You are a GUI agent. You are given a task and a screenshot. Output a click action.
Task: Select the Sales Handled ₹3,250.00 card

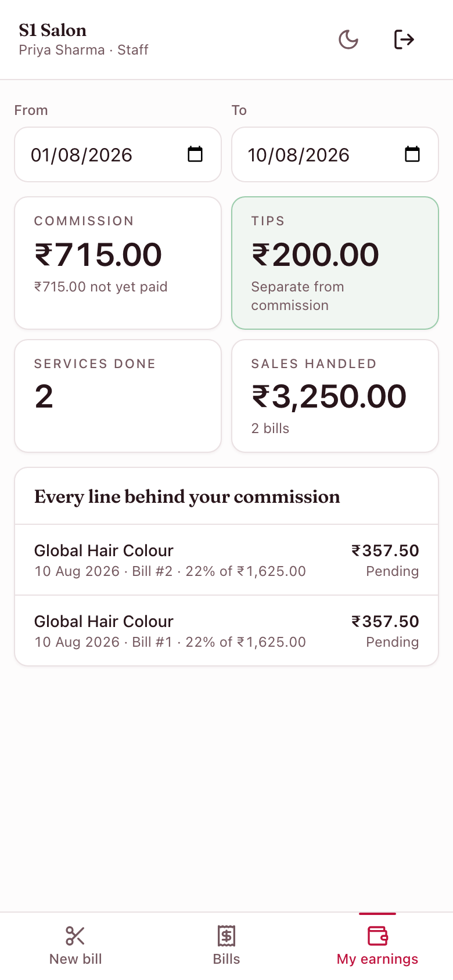pos(335,396)
